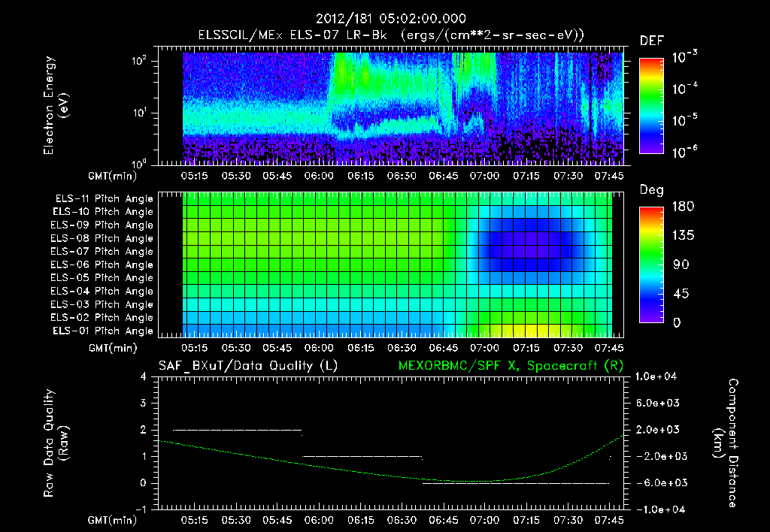Click the GMT(min) label under spectrogram panel
The height and width of the screenshot is (532, 770).
113,176
